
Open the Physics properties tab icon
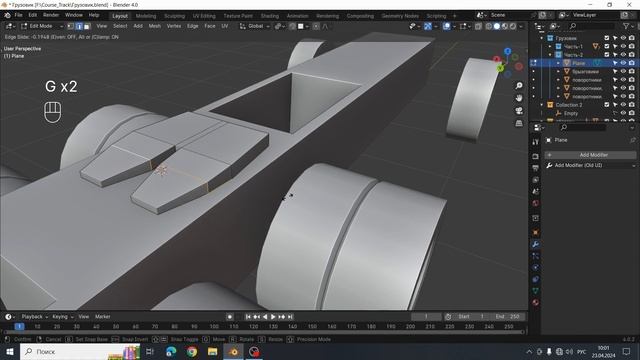536,268
